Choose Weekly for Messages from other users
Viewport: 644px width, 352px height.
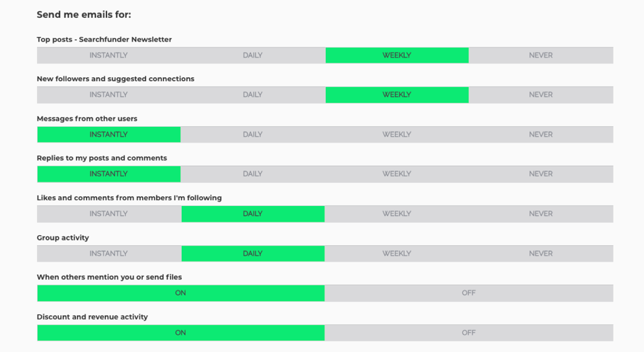click(x=397, y=135)
